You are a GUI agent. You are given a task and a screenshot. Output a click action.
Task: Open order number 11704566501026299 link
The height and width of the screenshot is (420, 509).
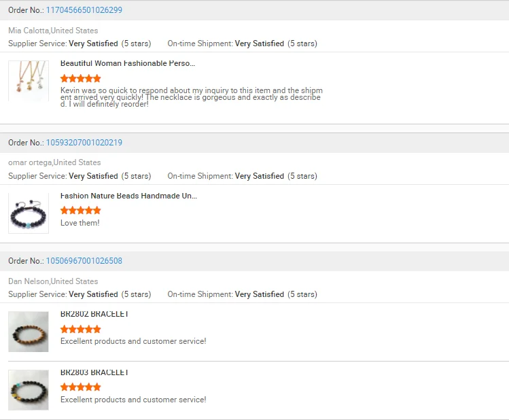tap(84, 10)
